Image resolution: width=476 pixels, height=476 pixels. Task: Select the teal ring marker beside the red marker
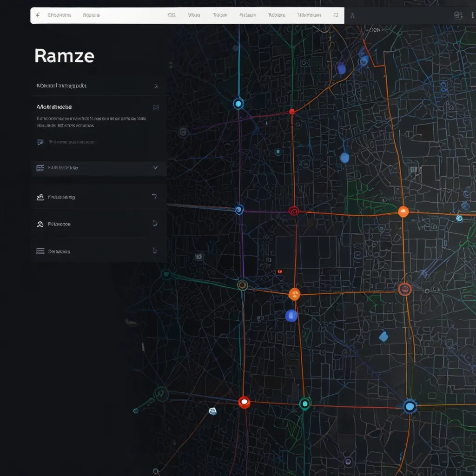(304, 403)
